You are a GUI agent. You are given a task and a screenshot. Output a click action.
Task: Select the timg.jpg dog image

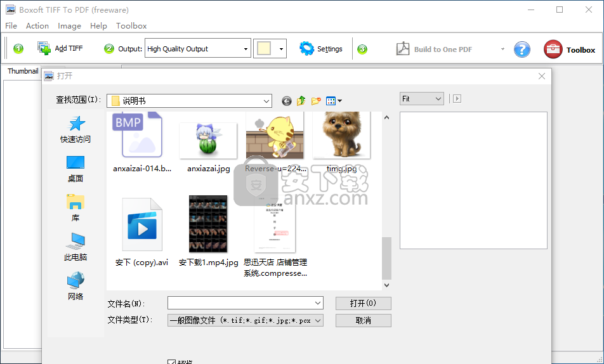342,143
